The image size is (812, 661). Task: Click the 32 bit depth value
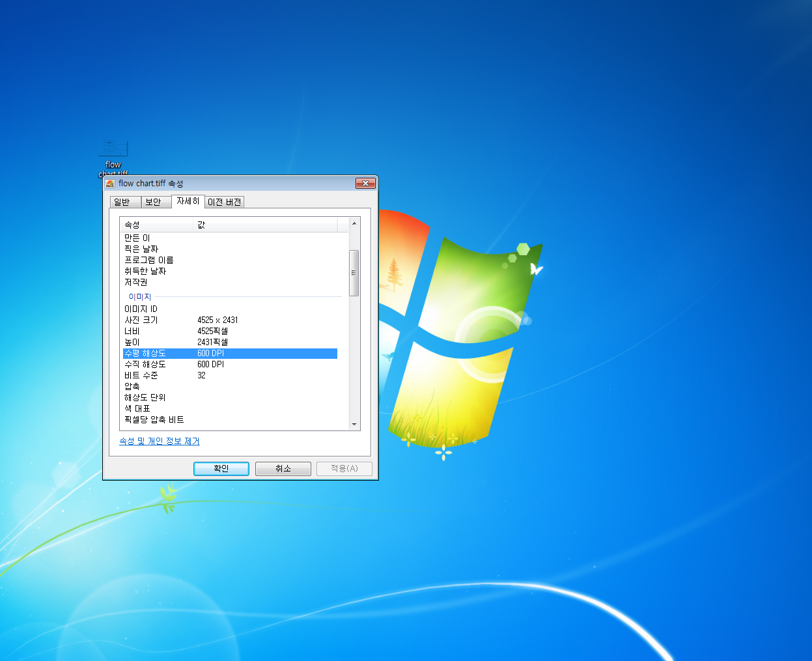tap(201, 376)
